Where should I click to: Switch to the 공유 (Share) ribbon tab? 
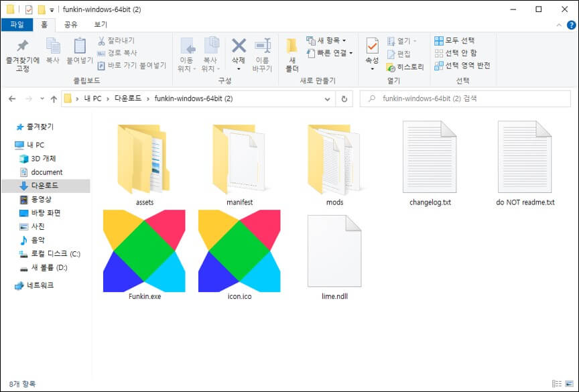(x=70, y=24)
